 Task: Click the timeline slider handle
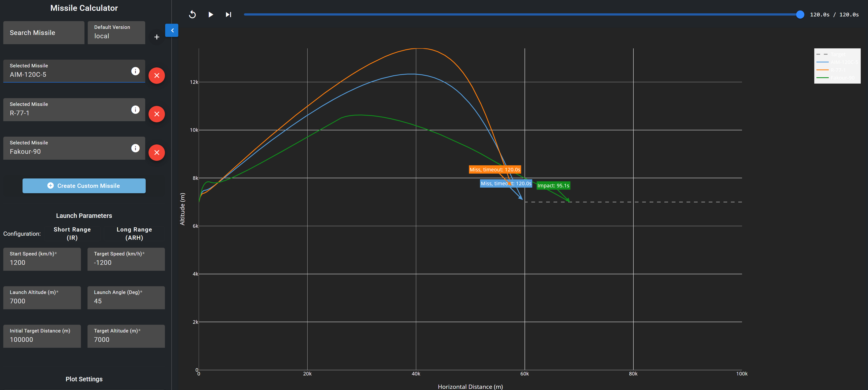point(800,15)
